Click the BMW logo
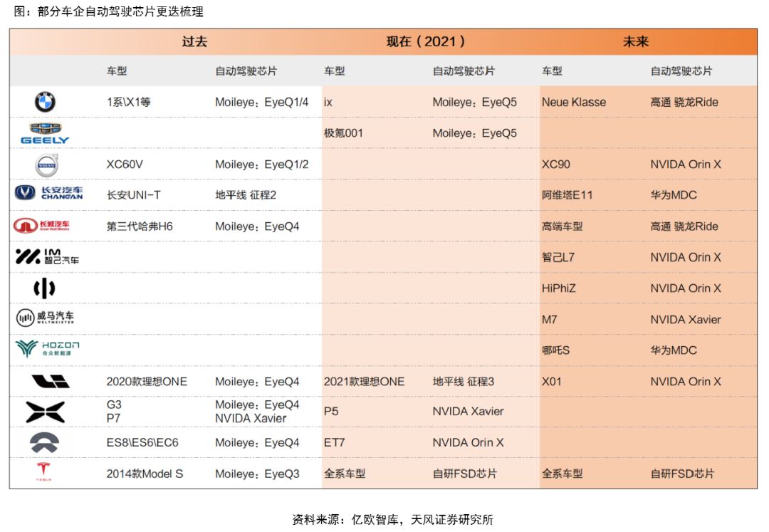The height and width of the screenshot is (532, 769). 45,103
